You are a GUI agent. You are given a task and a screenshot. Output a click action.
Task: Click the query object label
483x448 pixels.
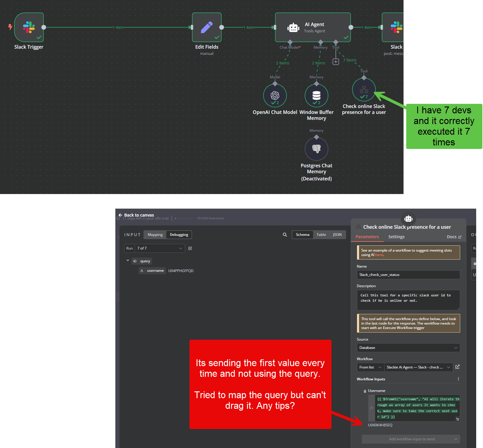(x=142, y=261)
